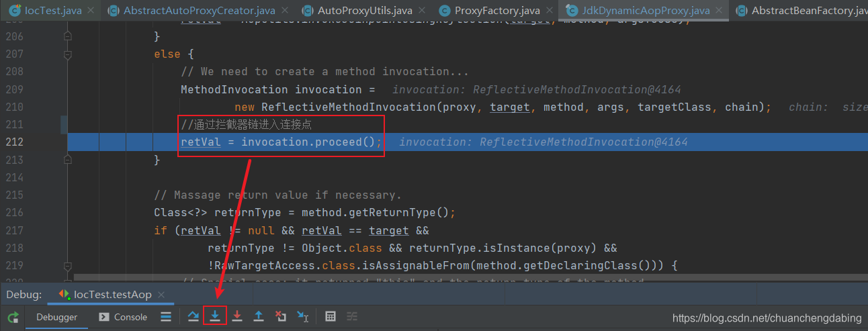Click Trace Current Stream Chain icon

pyautogui.click(x=352, y=317)
